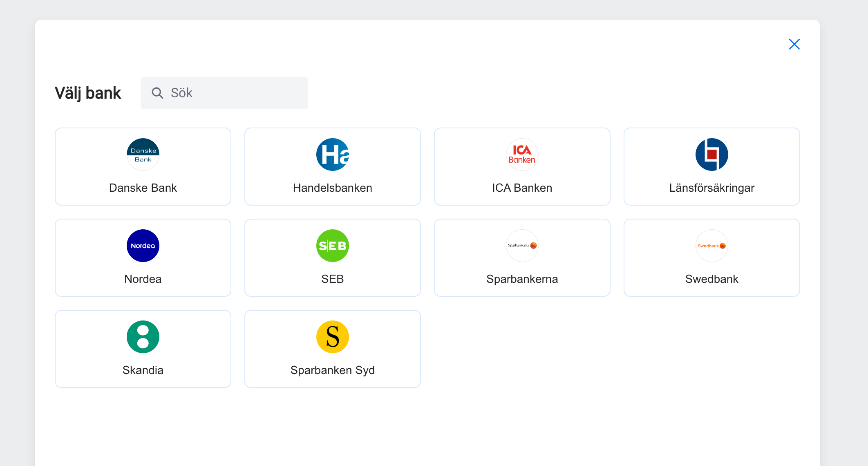Select the Swedbank label
This screenshot has height=466, width=868.
712,279
